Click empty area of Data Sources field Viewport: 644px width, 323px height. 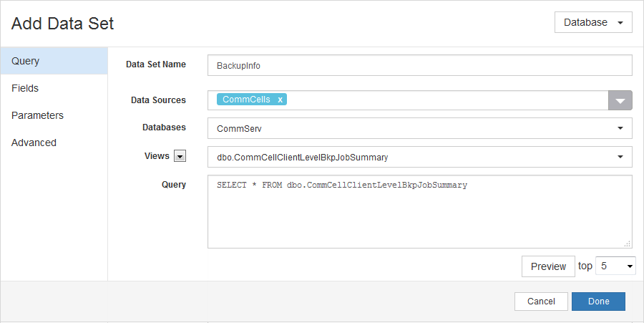click(x=444, y=100)
